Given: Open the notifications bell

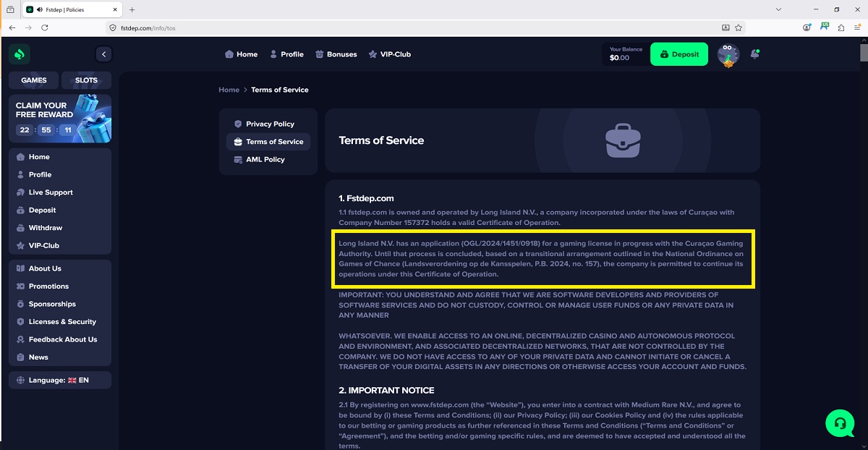Looking at the screenshot, I should pyautogui.click(x=755, y=54).
